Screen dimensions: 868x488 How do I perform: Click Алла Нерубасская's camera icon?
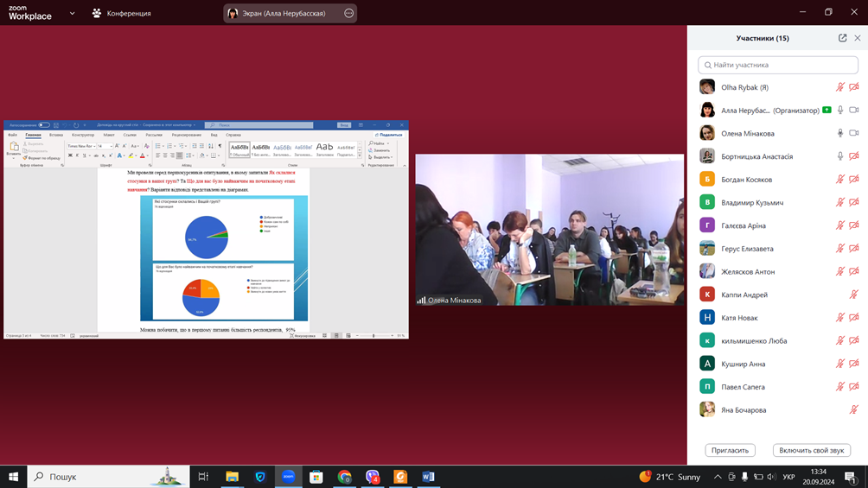pyautogui.click(x=854, y=111)
